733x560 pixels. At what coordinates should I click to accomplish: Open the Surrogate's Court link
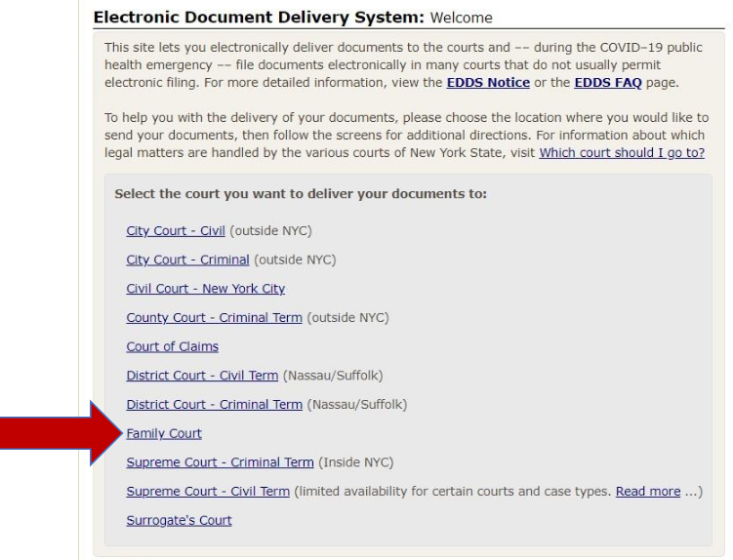179,520
